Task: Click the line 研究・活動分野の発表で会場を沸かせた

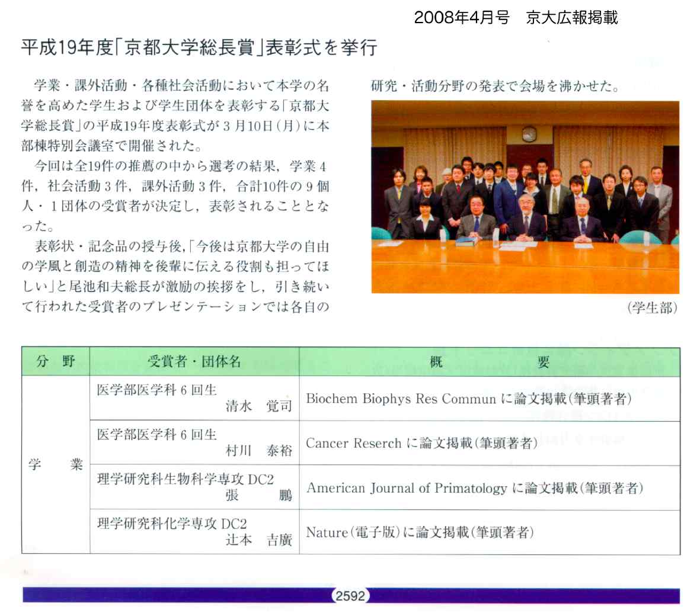Action: click(496, 86)
